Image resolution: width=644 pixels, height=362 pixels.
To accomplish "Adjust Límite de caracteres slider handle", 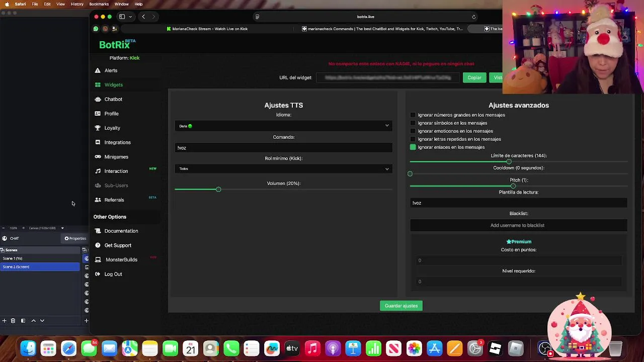I will [509, 162].
